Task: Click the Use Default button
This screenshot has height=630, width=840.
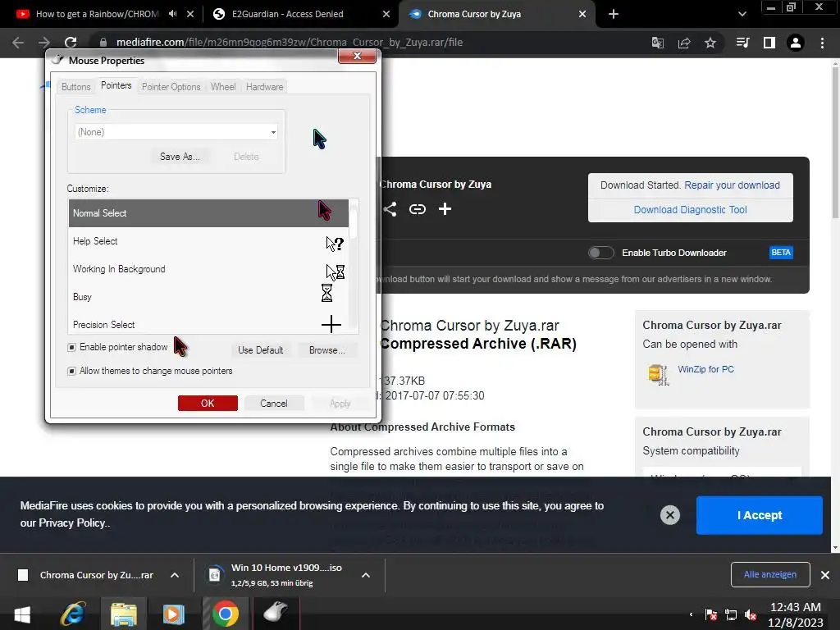Action: [x=260, y=350]
